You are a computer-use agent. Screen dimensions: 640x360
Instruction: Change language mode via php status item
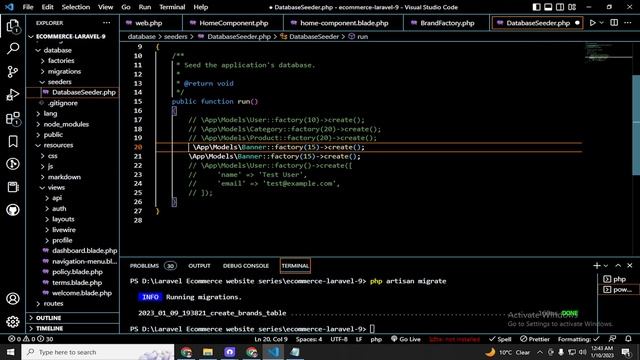[376, 339]
